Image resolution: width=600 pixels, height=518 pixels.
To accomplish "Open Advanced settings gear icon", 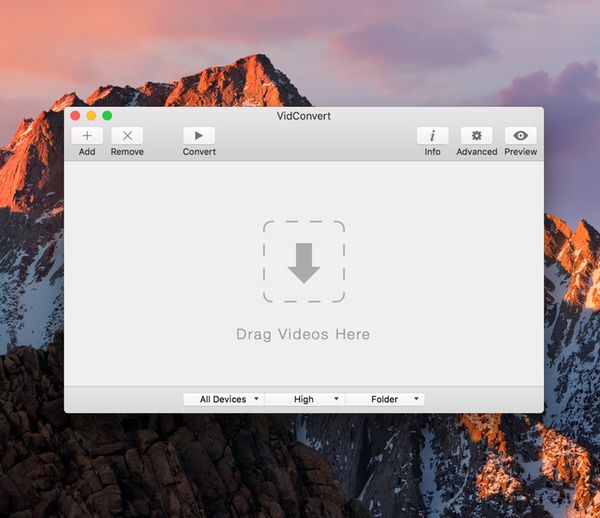I will 476,135.
